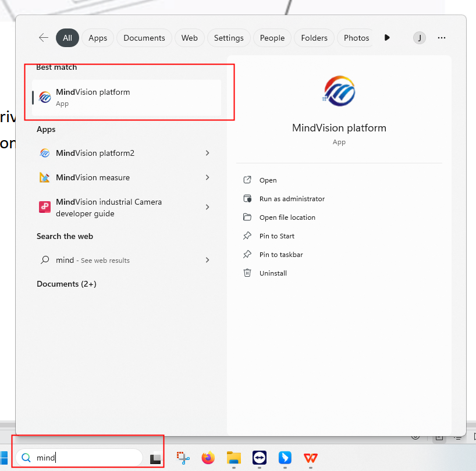Image resolution: width=476 pixels, height=471 pixels.
Task: Click the MindVision platform best match icon
Action: click(x=45, y=97)
